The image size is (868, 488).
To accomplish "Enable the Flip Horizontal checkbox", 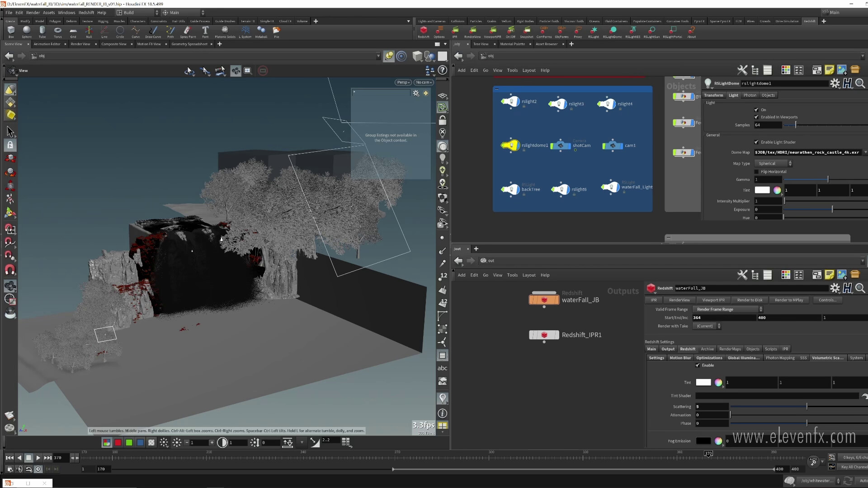I will tap(756, 172).
